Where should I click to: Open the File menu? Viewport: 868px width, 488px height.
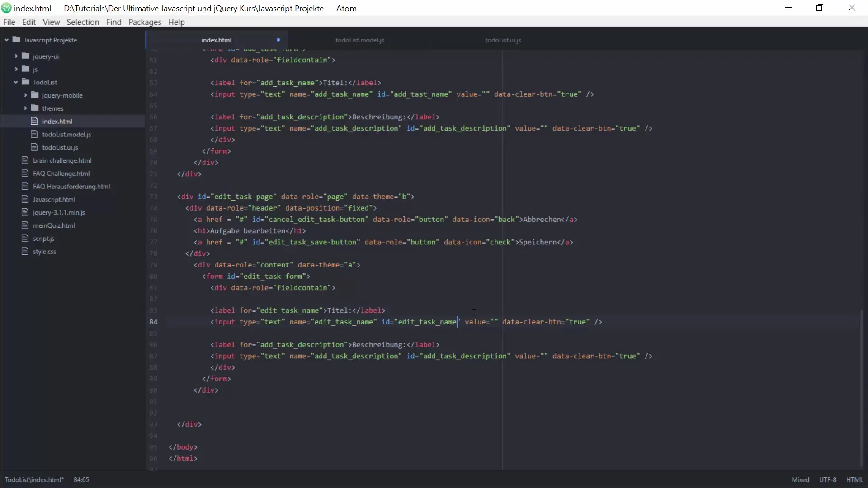pyautogui.click(x=9, y=22)
